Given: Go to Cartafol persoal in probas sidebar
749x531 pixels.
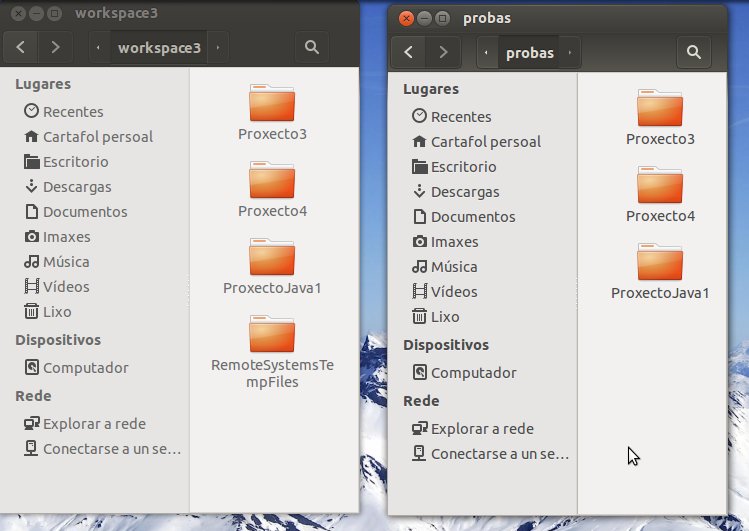Looking at the screenshot, I should click(x=476, y=142).
